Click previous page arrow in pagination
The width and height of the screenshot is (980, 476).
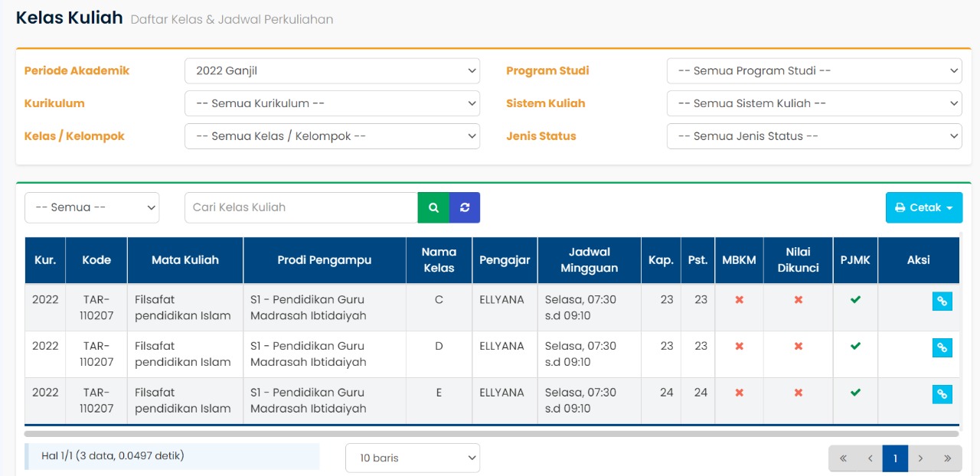click(x=870, y=458)
